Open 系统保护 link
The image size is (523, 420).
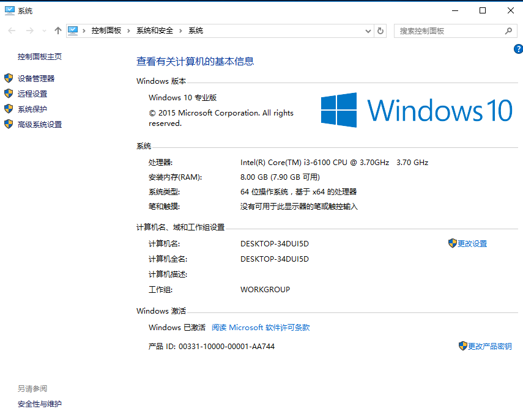(32, 109)
